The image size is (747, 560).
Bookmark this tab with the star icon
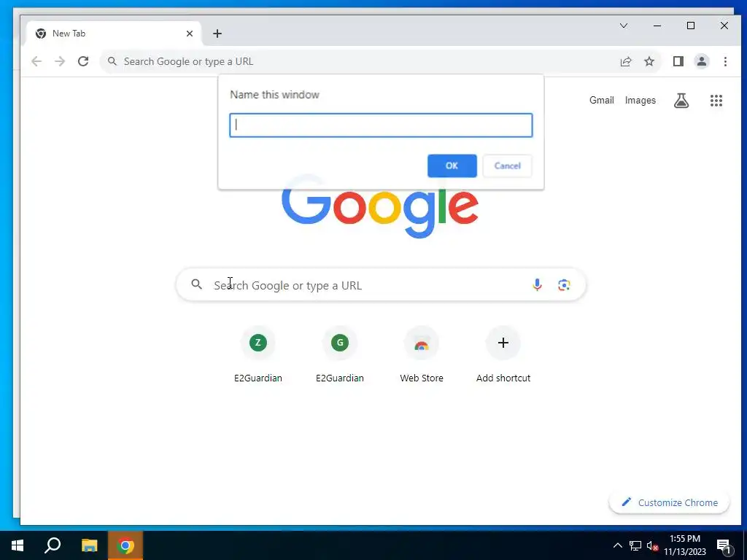pyautogui.click(x=649, y=61)
